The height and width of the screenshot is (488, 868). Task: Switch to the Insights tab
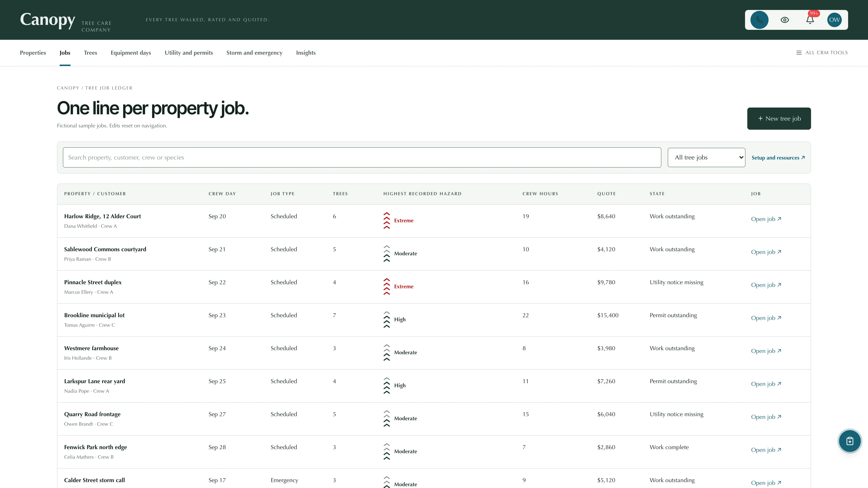coord(306,53)
